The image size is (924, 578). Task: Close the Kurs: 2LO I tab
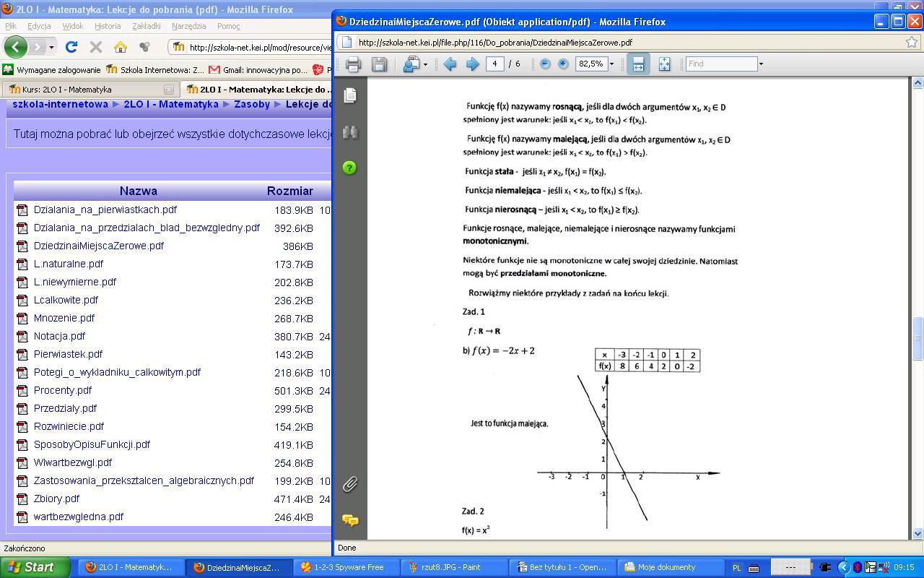(169, 90)
